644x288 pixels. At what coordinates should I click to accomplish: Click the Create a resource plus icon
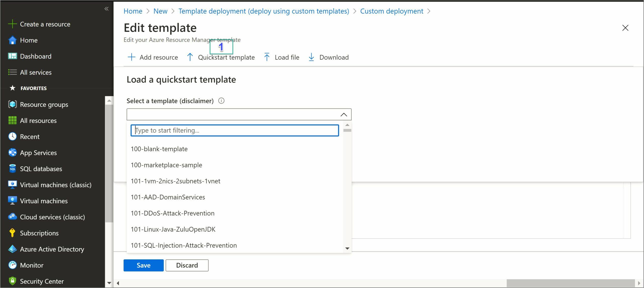coord(12,24)
